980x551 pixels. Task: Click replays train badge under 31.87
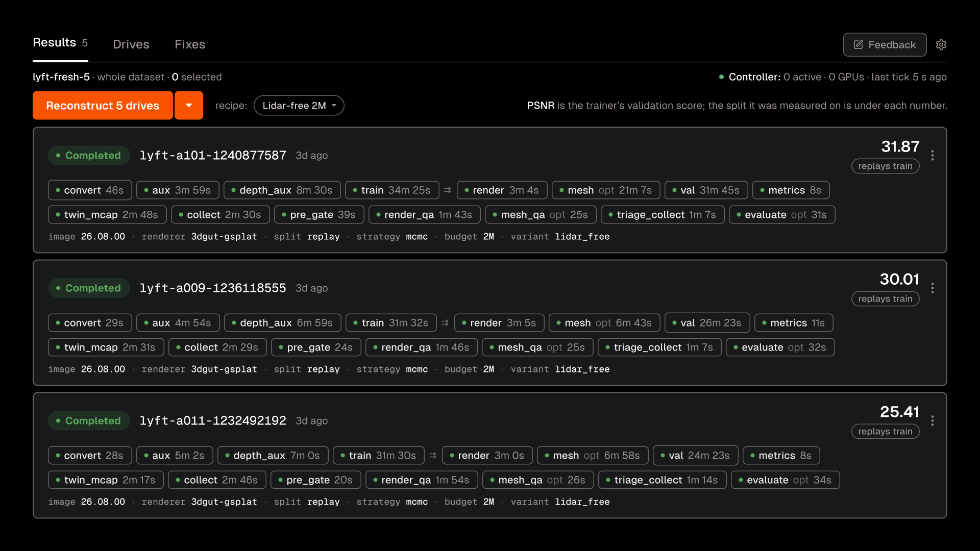pyautogui.click(x=886, y=166)
